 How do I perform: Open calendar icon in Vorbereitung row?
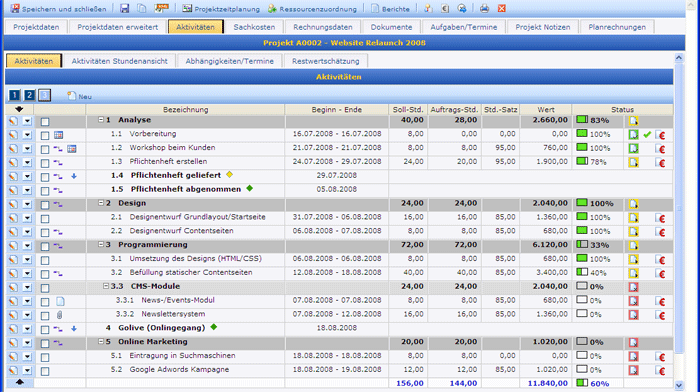point(58,135)
